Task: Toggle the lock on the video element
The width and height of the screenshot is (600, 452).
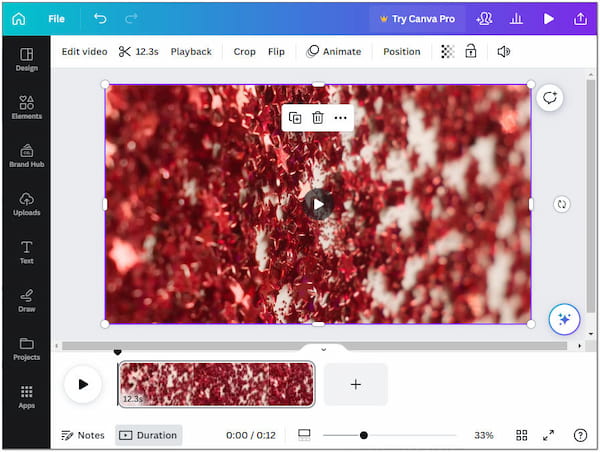Action: [471, 51]
